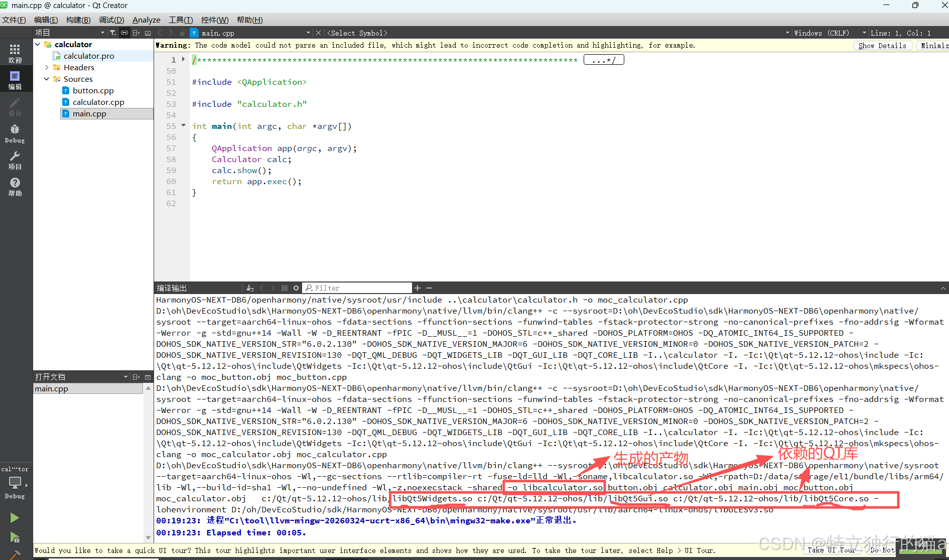Start debugging with bug play button

point(15,538)
